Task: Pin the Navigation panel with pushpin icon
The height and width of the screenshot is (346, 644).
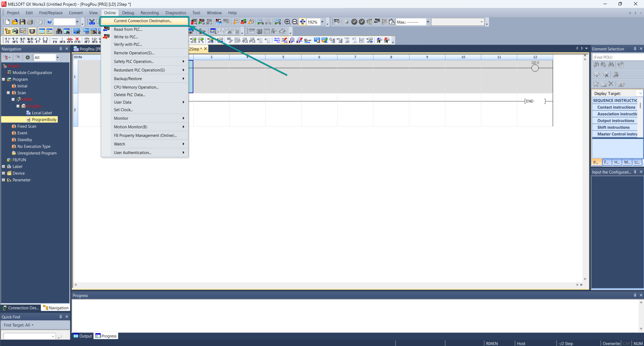Action: (x=61, y=49)
